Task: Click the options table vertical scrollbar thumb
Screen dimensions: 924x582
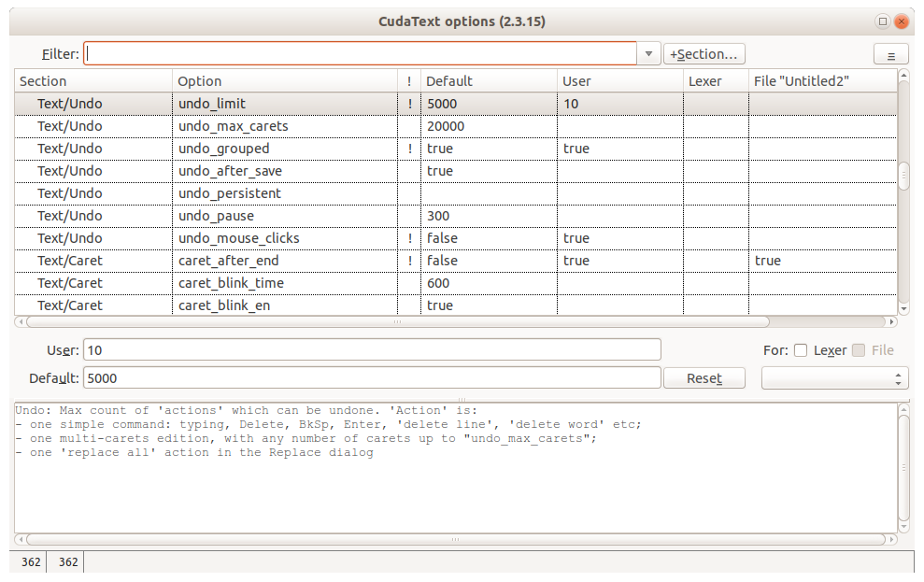Action: click(903, 177)
